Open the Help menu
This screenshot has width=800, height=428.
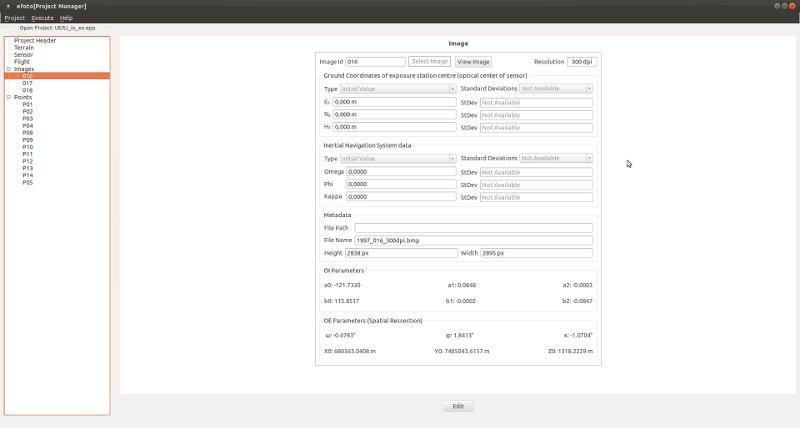pyautogui.click(x=66, y=18)
